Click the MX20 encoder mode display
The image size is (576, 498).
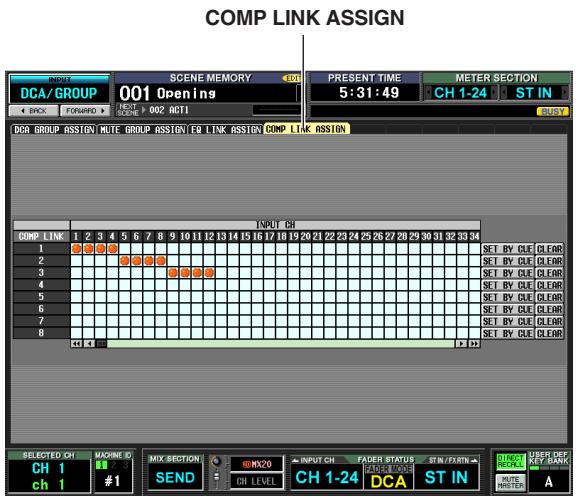coord(257,464)
